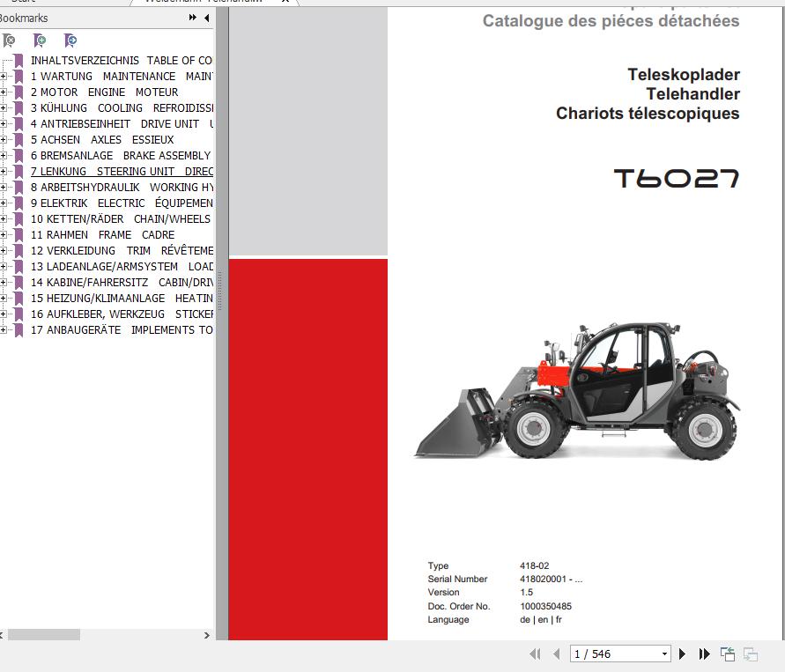Viewport: 785px width, 672px height.
Task: Click the panel splitter grip handle
Action: [219, 292]
